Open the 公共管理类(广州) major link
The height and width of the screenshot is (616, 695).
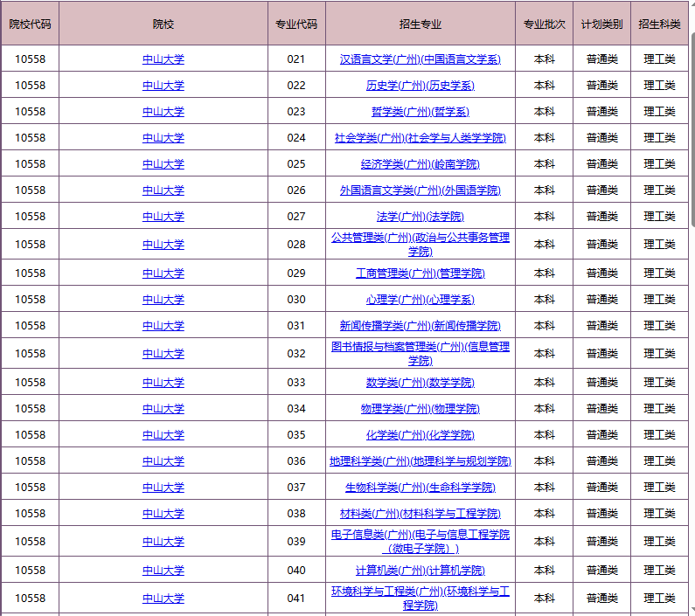[x=420, y=244]
